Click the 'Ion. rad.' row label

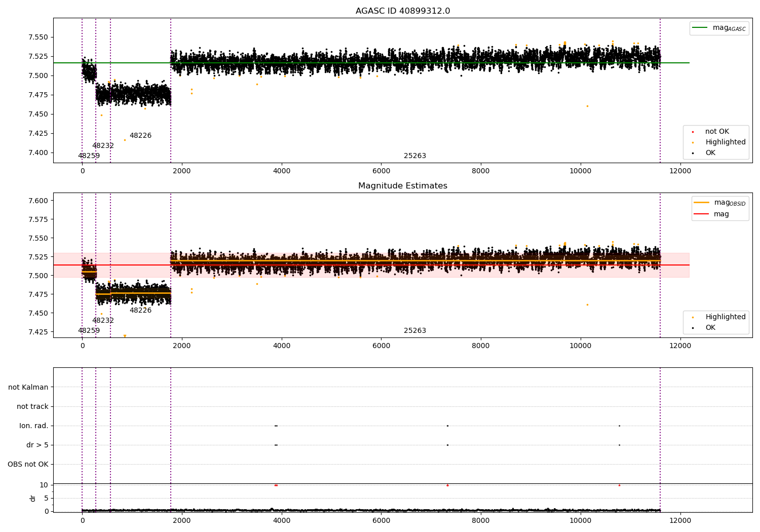34,426
